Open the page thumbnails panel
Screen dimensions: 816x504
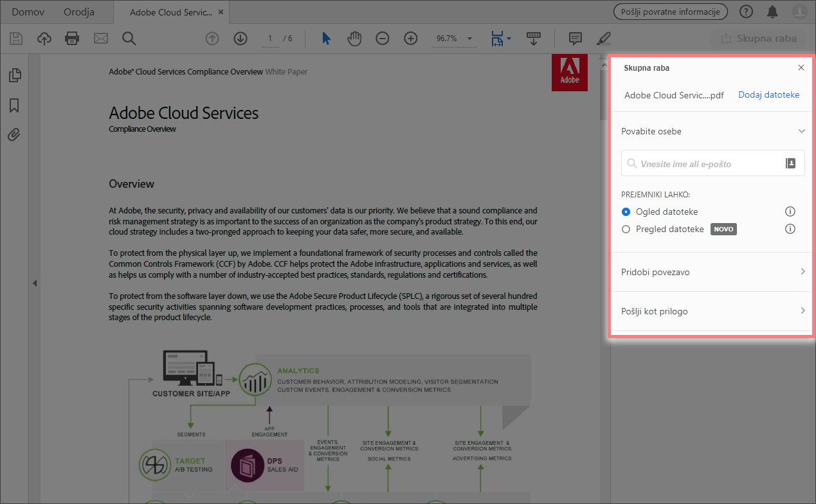pos(15,75)
